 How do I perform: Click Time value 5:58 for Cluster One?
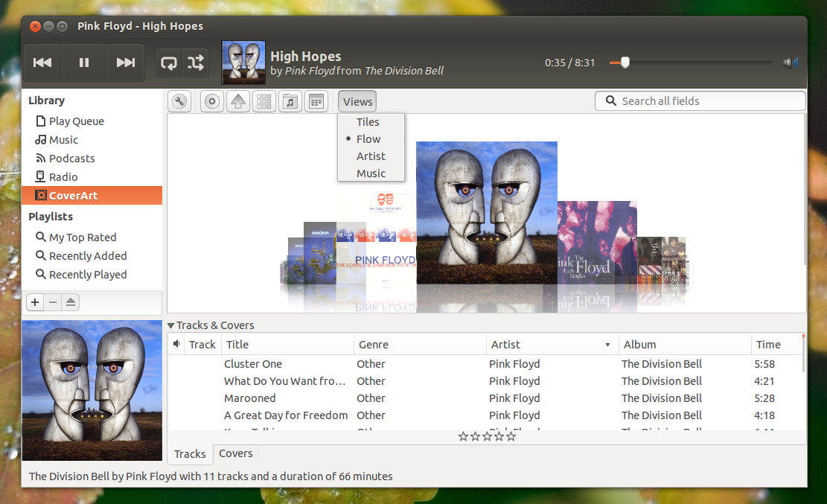point(764,364)
